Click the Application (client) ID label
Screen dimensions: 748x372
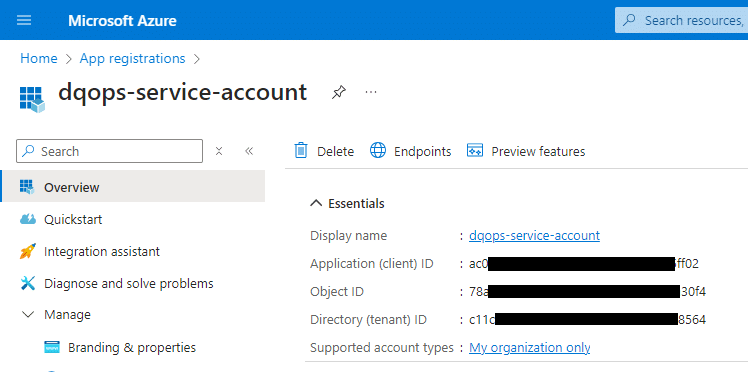(372, 263)
